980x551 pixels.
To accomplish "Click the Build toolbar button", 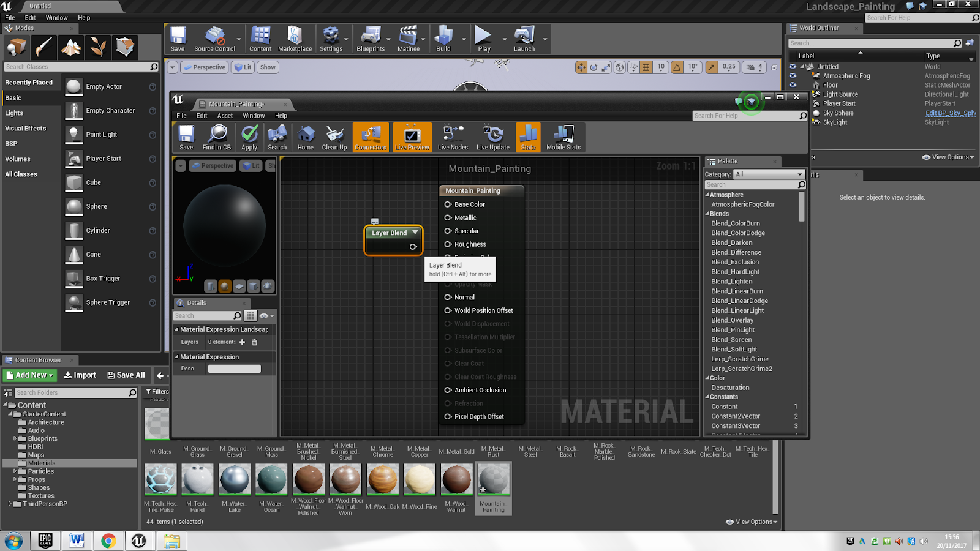I will 443,39.
